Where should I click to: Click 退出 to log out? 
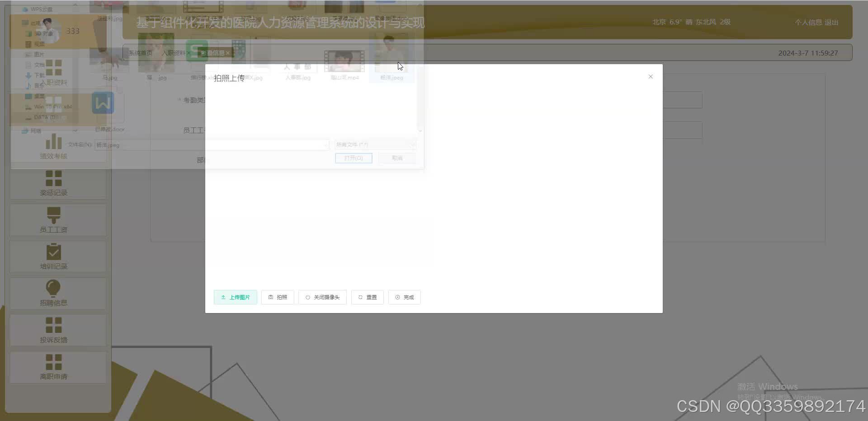[x=831, y=22]
